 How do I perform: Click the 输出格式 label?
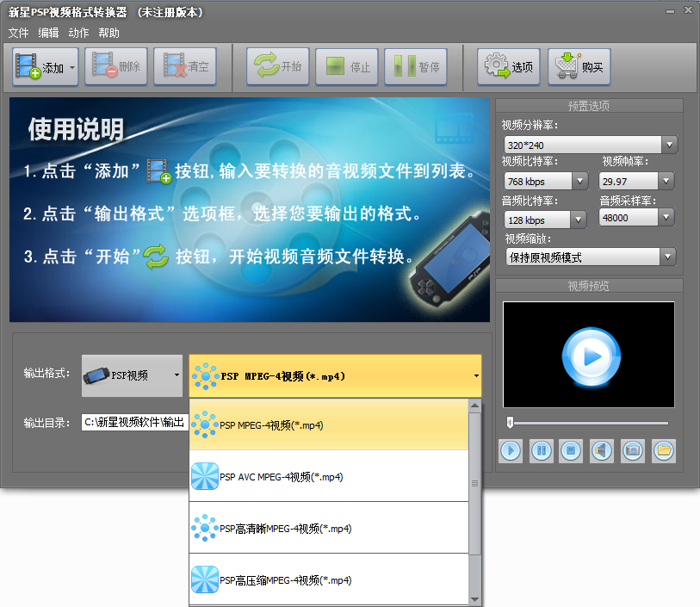[x=46, y=373]
